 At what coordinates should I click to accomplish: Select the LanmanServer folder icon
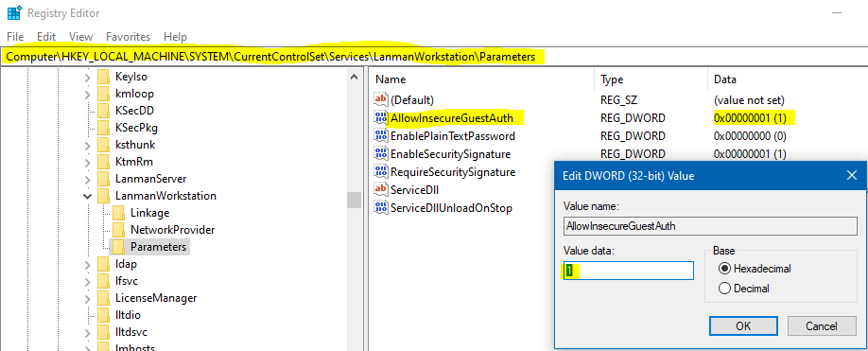[x=103, y=179]
